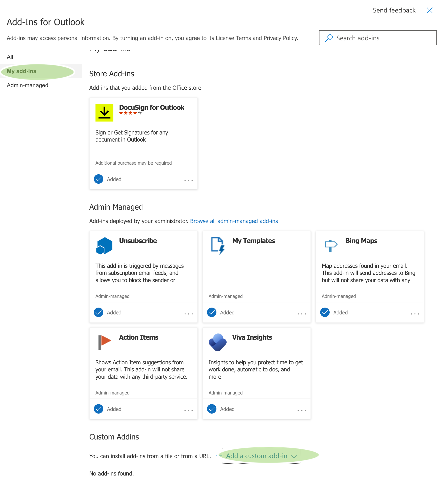The height and width of the screenshot is (504, 439).
Task: Click the Unsubscribe blue hexagon icon
Action: [x=104, y=246]
